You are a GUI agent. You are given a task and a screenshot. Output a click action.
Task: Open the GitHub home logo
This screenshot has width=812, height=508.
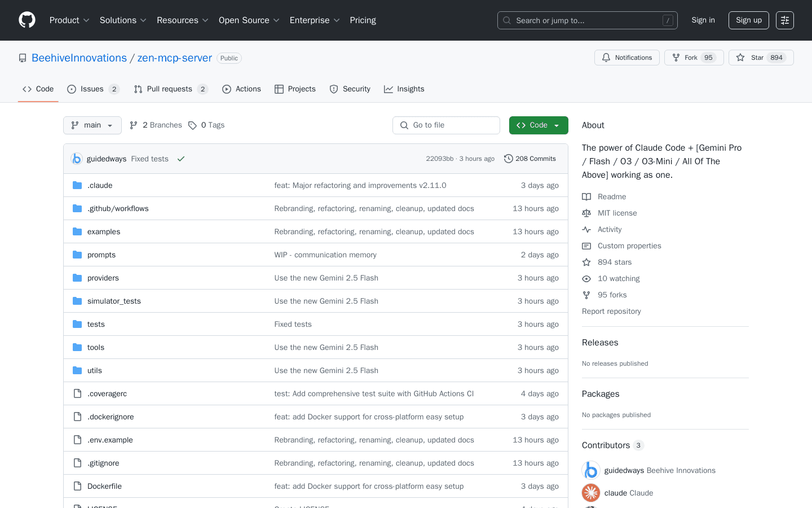click(x=27, y=20)
